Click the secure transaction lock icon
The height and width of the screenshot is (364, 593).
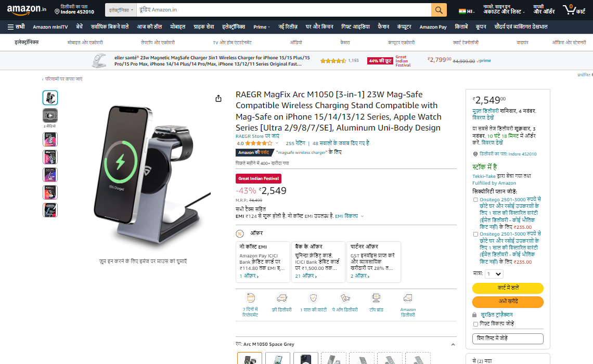coord(474,315)
